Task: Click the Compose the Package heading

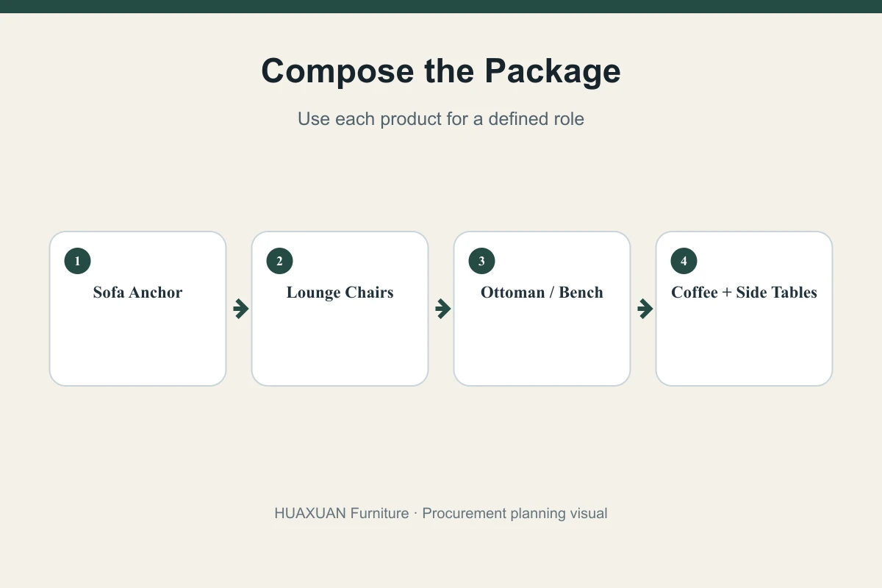Action: click(x=441, y=71)
